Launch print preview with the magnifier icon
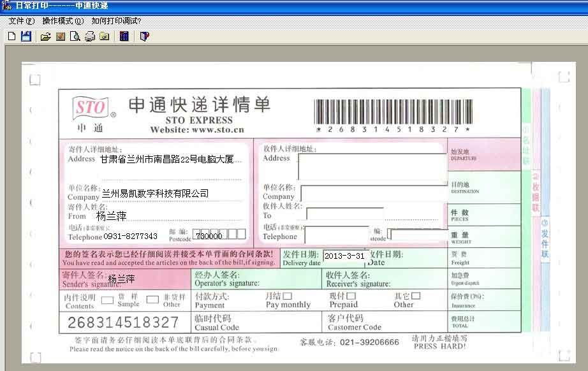Image resolution: width=588 pixels, height=371 pixels. pos(75,36)
